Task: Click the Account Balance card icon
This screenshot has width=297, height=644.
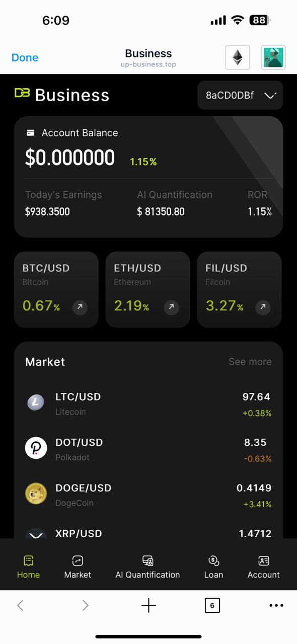Action: pos(31,133)
